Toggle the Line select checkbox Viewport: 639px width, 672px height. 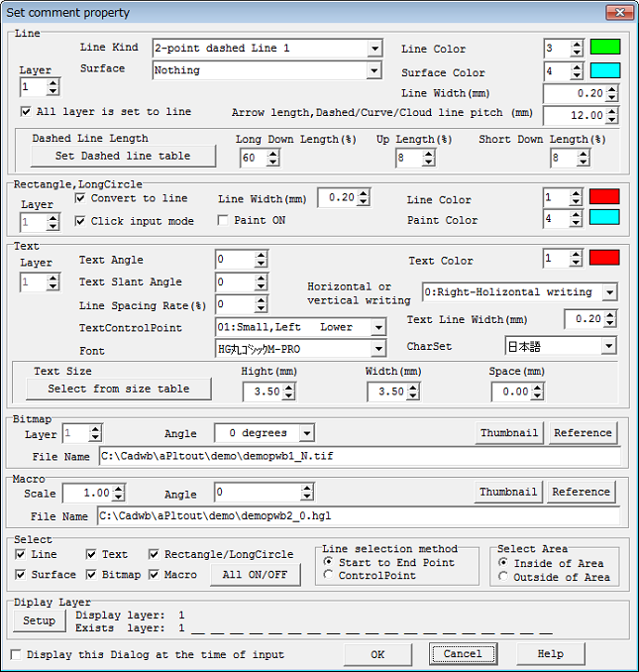(20, 555)
